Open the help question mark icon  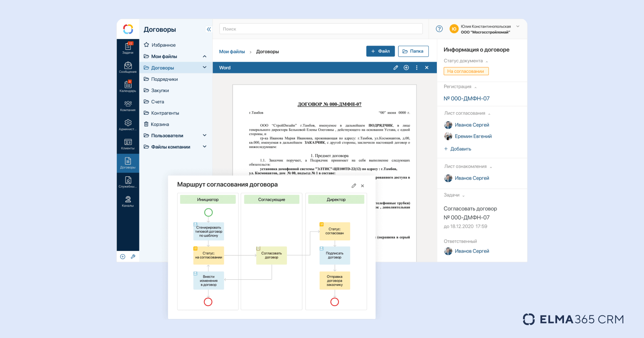[440, 29]
